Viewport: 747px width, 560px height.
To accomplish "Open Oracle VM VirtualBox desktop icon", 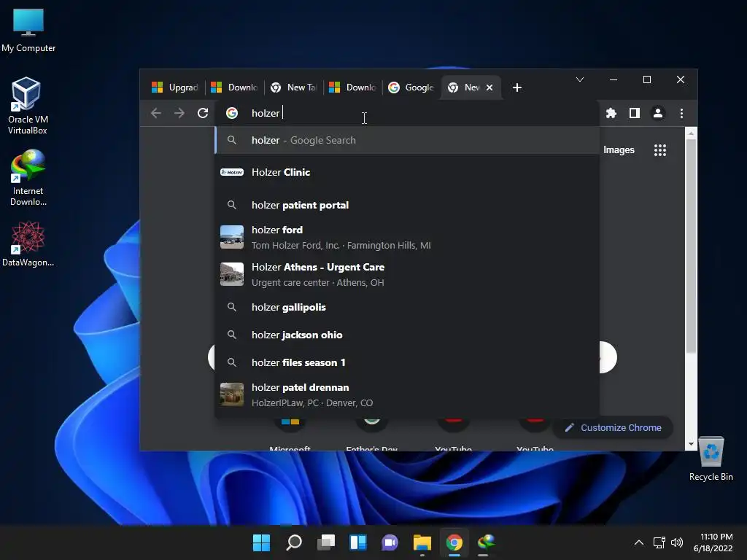I will click(27, 106).
